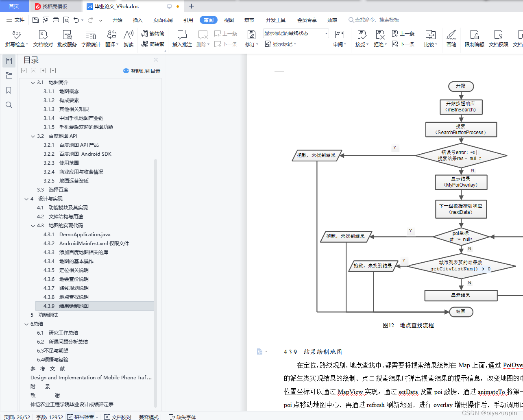523x420 pixels.
Task: Collapse the 6总结 chapter
Action: [26, 324]
